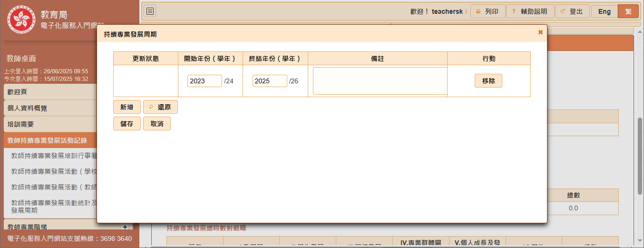Click the 更新狀態 column header
Viewport: 644px width, 248px height.
[146, 59]
